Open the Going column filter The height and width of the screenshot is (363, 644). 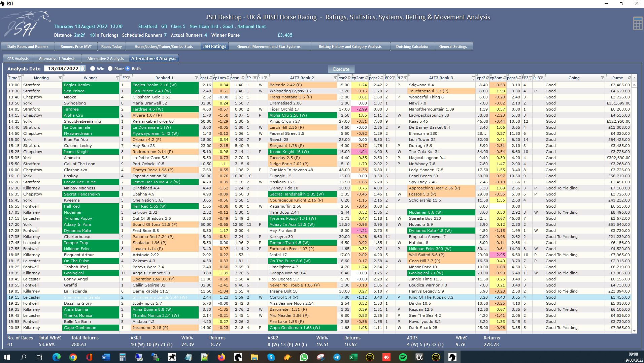click(x=603, y=78)
